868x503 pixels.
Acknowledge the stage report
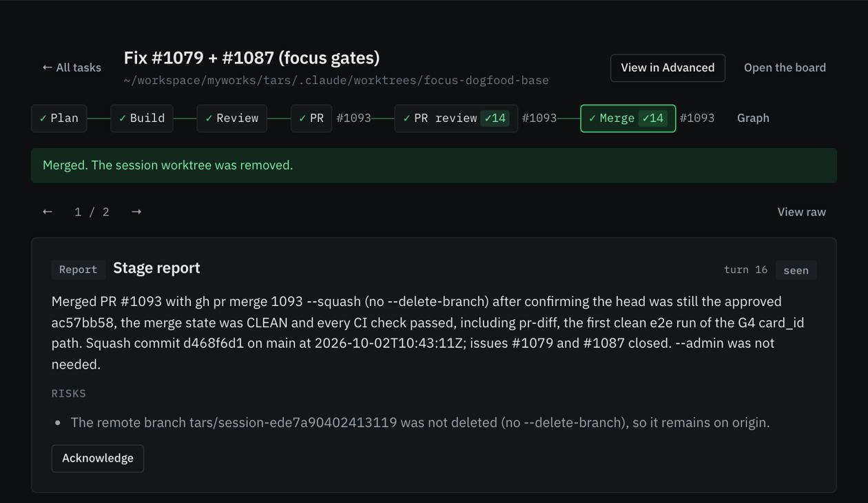coord(98,458)
